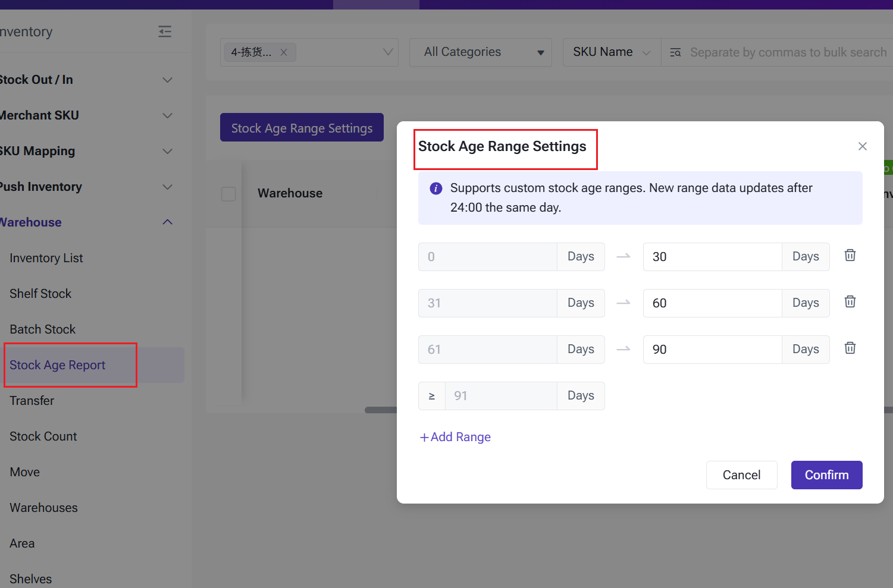Open Inventory List in the sidebar
Viewport: 893px width, 588px height.
click(46, 258)
